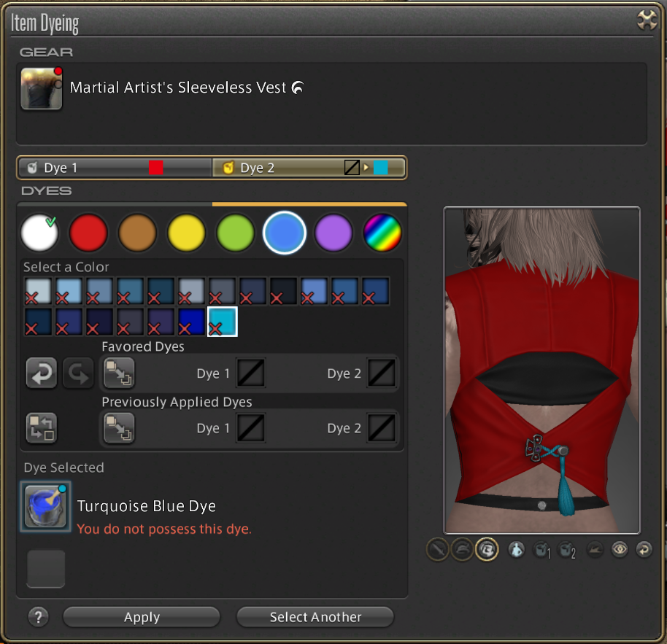
Task: Click the copy icon in Favored Dyes row
Action: 119,373
